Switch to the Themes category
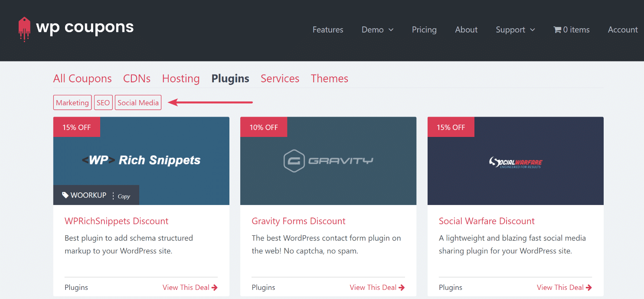The height and width of the screenshot is (299, 644). (x=330, y=78)
